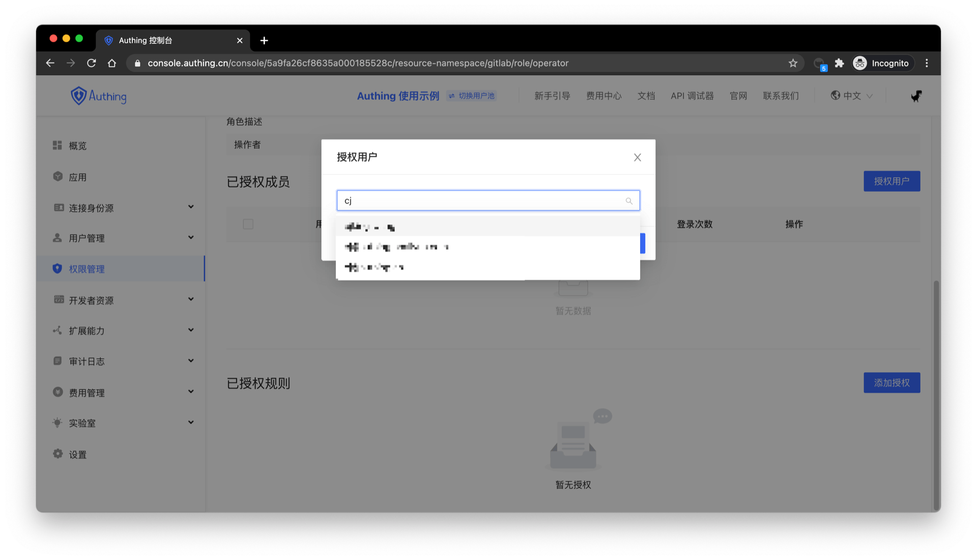Close the 授权用户 dialog with X
This screenshot has height=560, width=977.
pyautogui.click(x=637, y=158)
